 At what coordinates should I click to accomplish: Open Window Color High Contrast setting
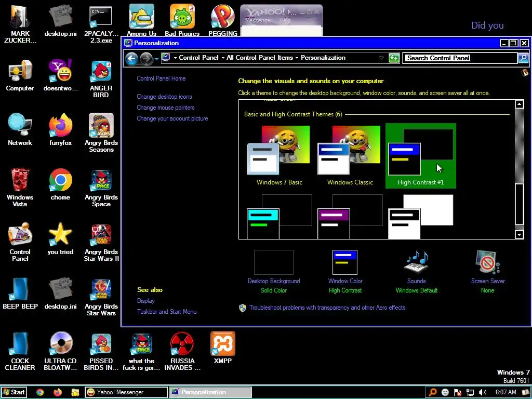345,272
